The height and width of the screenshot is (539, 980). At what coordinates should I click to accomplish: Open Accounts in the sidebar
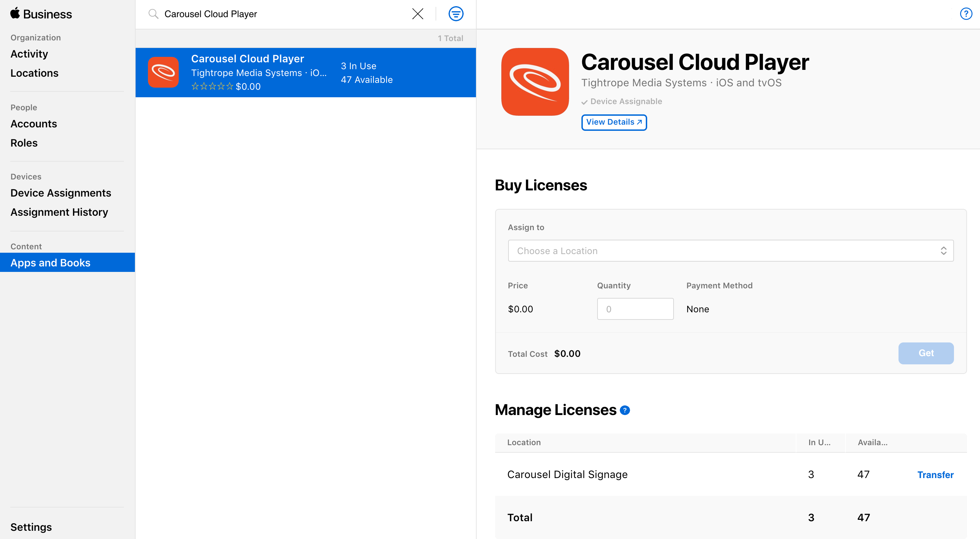click(x=34, y=124)
